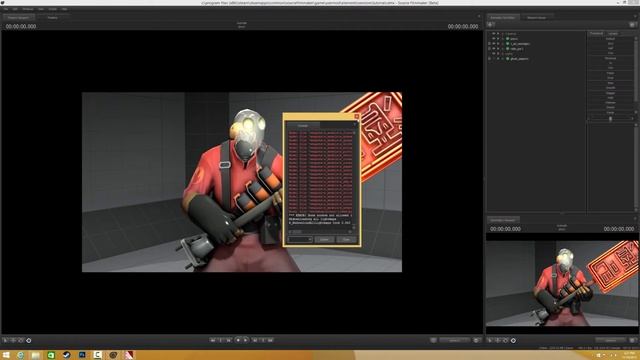Click the left timecode above the secondary viewport
This screenshot has height=360, width=640.
505,229
